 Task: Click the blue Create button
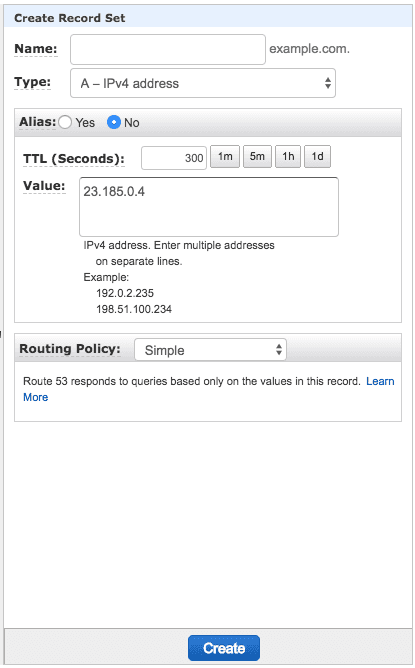coord(224,648)
